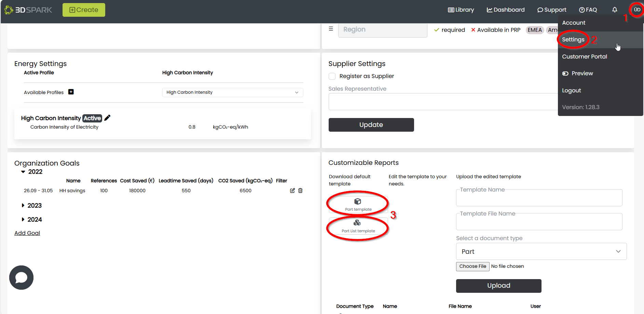Viewport: 644px width, 314px height.
Task: Open the Available Profiles dropdown
Action: pos(232,92)
